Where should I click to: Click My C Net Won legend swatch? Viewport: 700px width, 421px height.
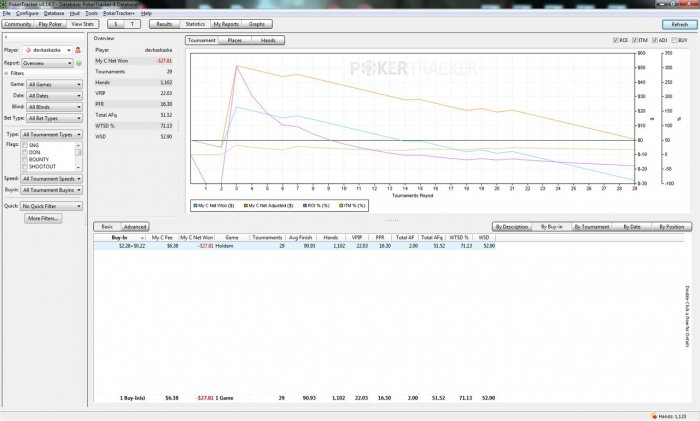coord(193,204)
